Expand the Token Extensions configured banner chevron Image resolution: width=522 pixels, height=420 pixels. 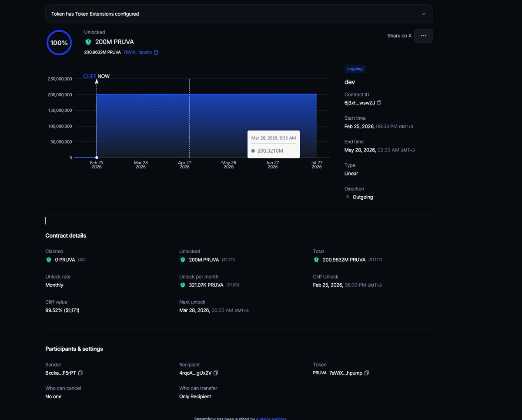pos(424,14)
